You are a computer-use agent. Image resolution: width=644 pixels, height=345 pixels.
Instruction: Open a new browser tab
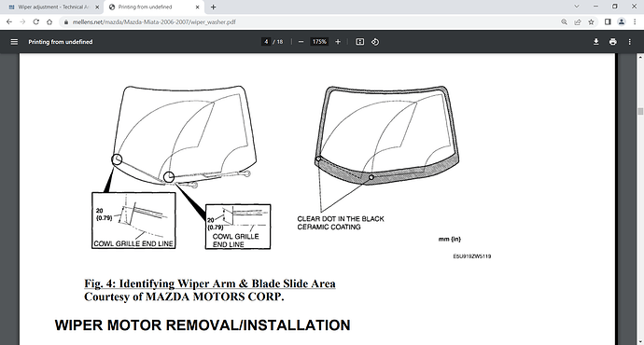pyautogui.click(x=213, y=7)
